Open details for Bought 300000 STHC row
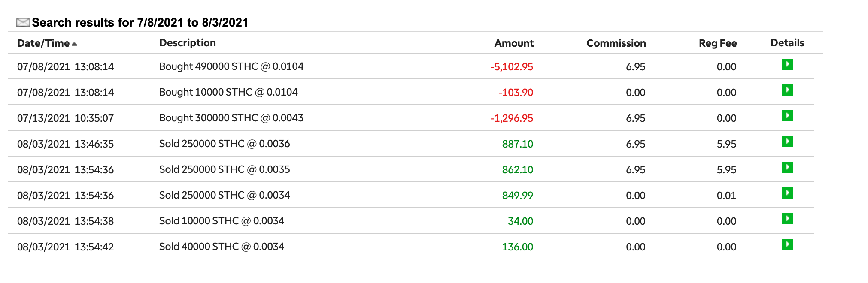Viewport: 868px width, 283px height. [787, 116]
